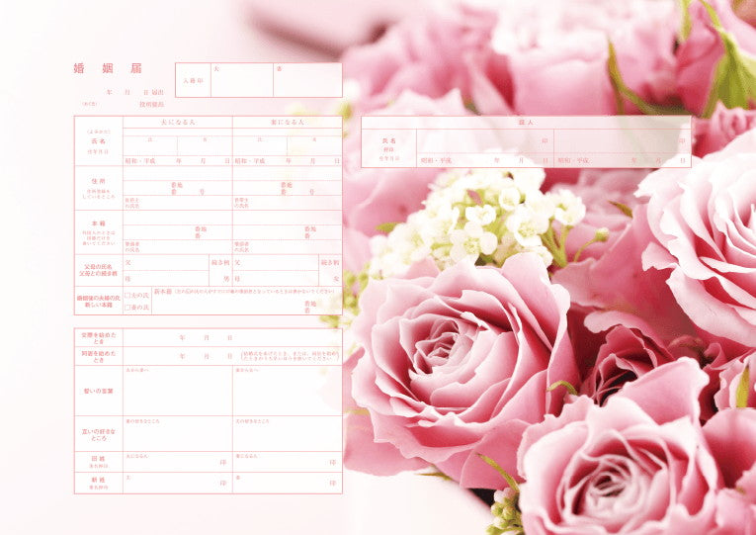The image size is (756, 535).
Task: Click the first witness 氏名 field
Action: pyautogui.click(x=484, y=142)
